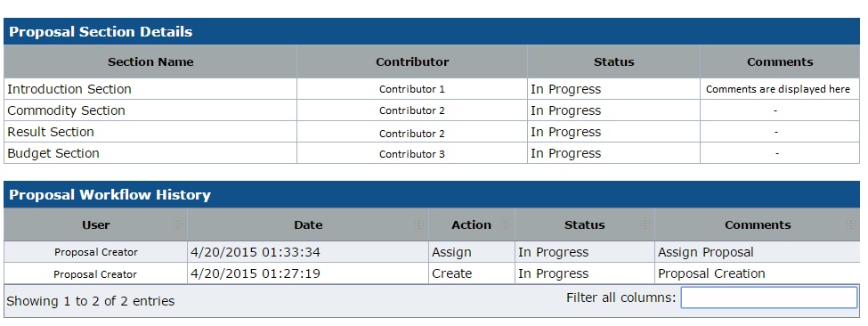Click sort icon in workflow Status header
This screenshot has height=326, width=868.
[x=645, y=224]
